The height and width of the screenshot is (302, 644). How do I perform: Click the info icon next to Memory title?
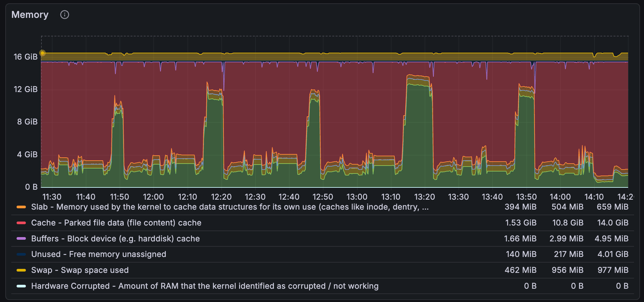[x=65, y=15]
